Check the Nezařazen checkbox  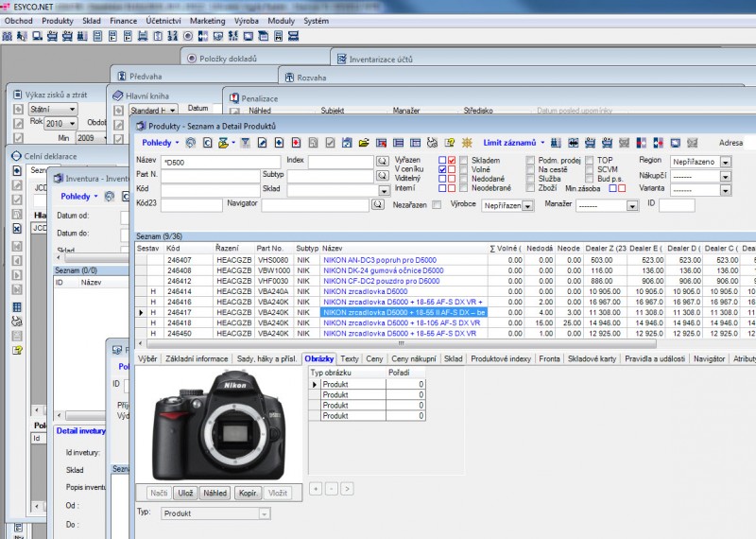pos(437,204)
